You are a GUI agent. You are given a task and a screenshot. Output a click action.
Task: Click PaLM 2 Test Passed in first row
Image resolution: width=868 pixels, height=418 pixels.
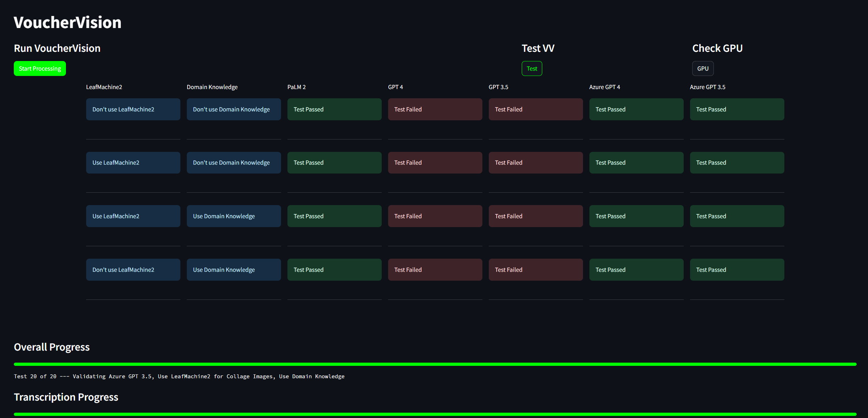[x=334, y=109]
